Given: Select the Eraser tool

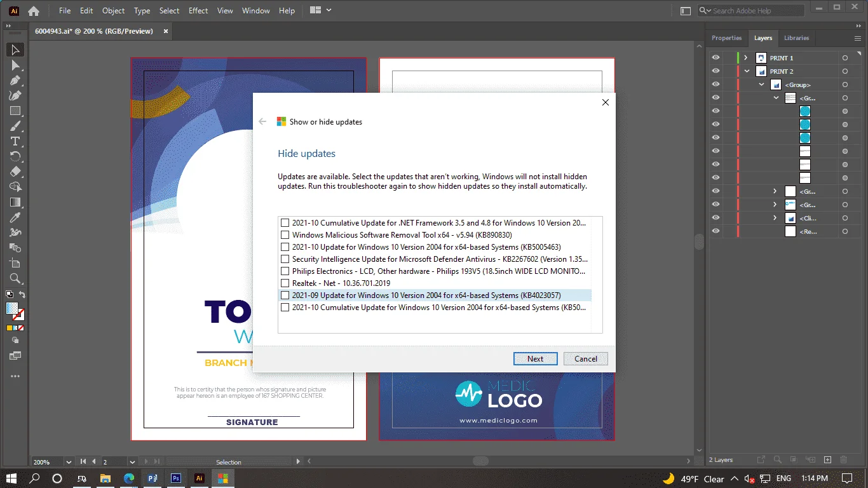Looking at the screenshot, I should (x=16, y=172).
